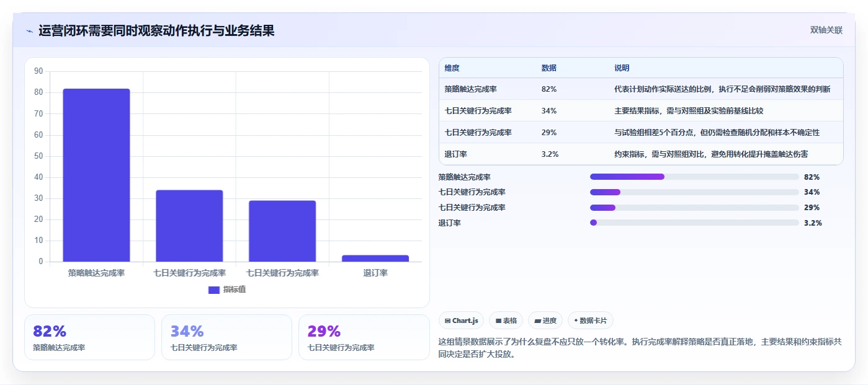
Task: Click the 表格 chip
Action: (506, 321)
